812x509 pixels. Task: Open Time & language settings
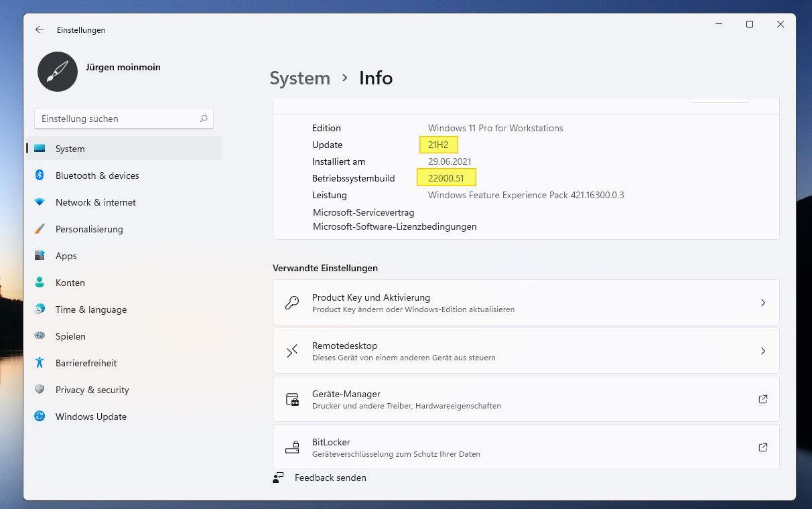124,309
